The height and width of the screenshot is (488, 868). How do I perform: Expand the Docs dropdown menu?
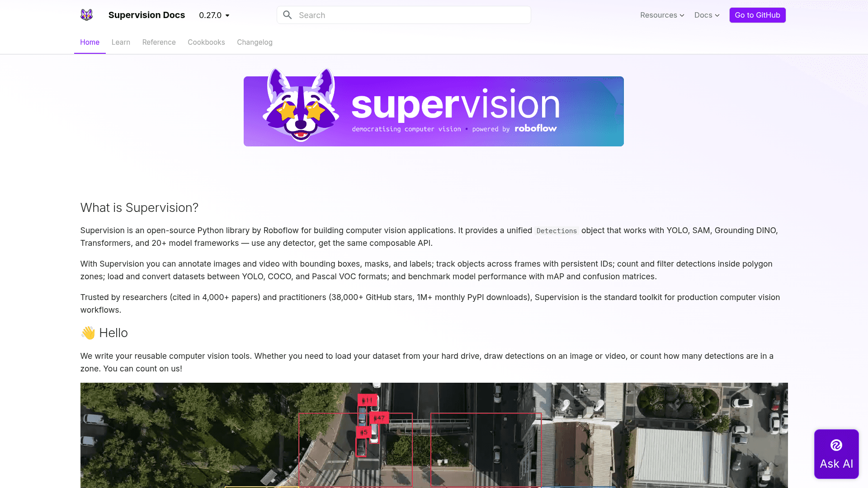[x=707, y=15]
